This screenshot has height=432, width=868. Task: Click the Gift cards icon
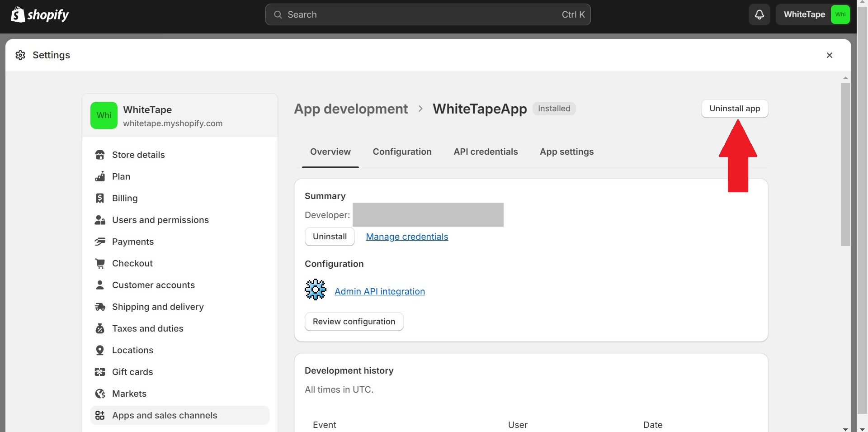coord(100,372)
